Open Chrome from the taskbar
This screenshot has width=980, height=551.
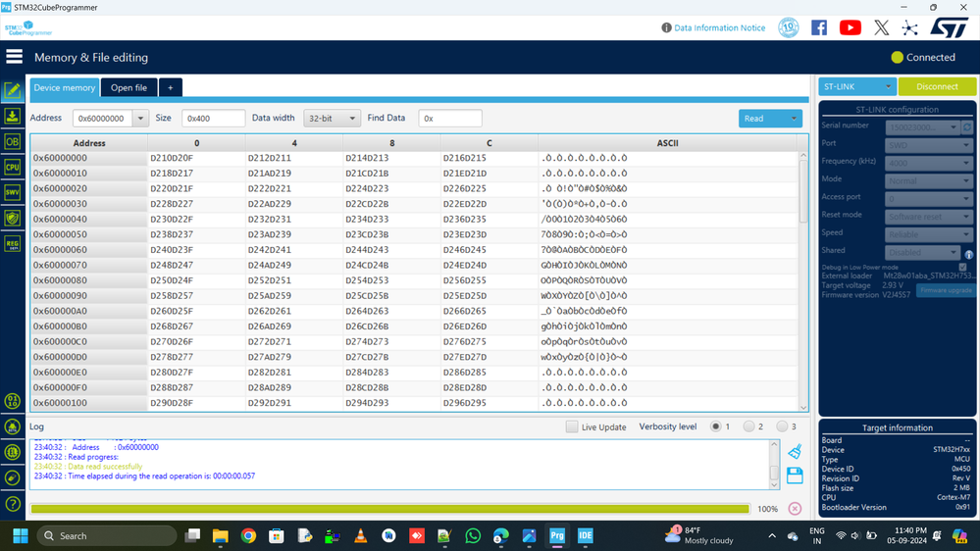click(x=248, y=536)
